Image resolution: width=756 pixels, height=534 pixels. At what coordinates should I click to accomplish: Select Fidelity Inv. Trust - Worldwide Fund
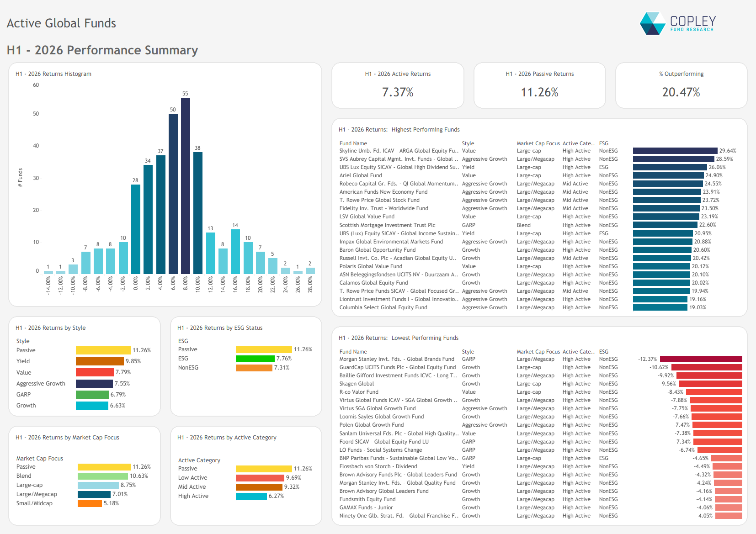point(384,208)
